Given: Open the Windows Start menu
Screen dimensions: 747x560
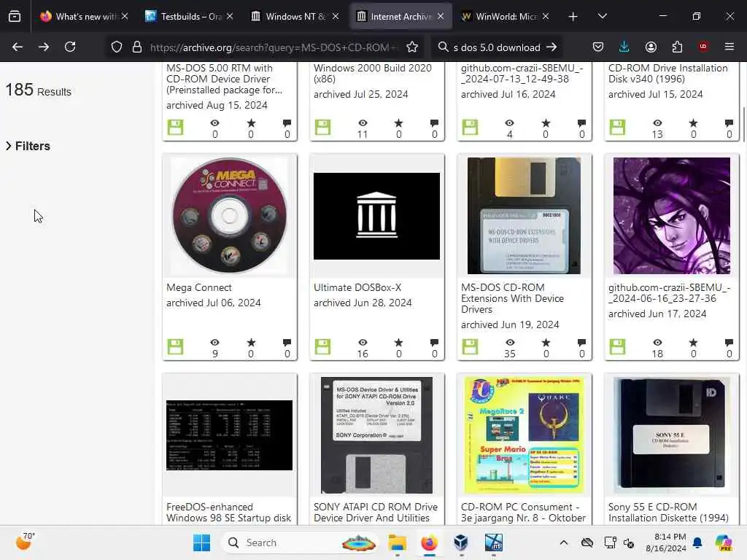Looking at the screenshot, I should (201, 542).
